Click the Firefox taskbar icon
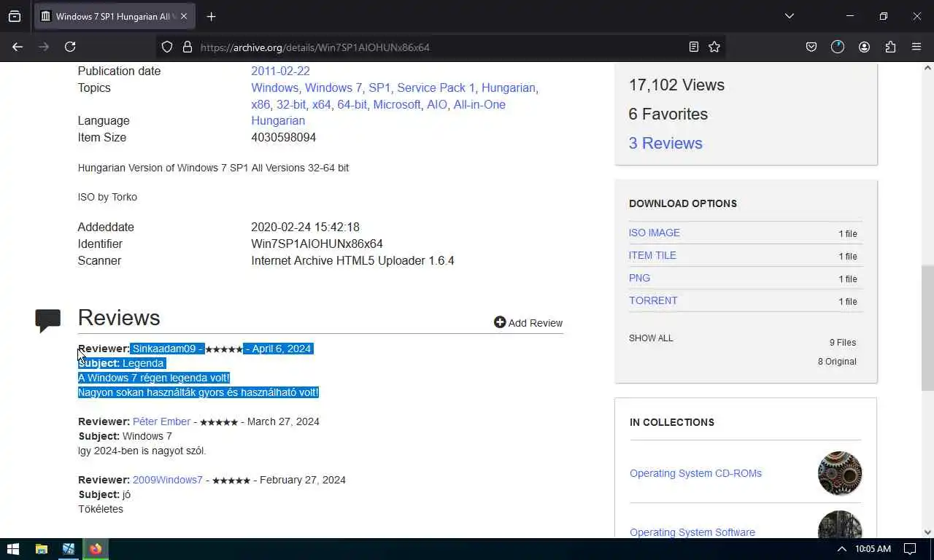Screen dimensions: 934x560 pos(96,549)
